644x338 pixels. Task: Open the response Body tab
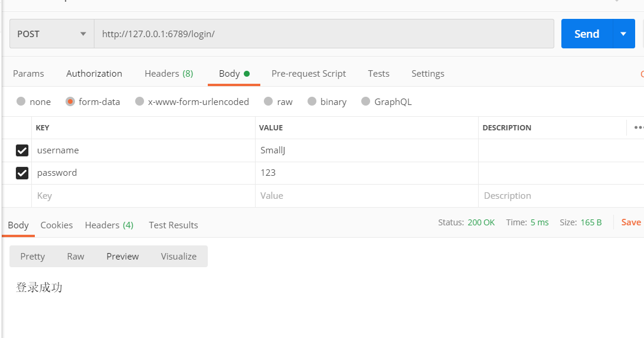[18, 225]
